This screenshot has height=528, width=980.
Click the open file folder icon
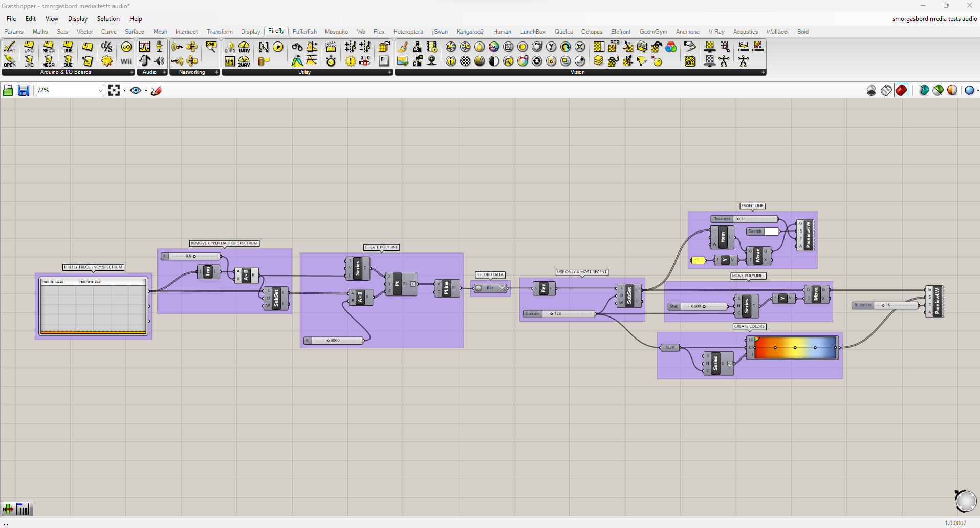pyautogui.click(x=8, y=91)
